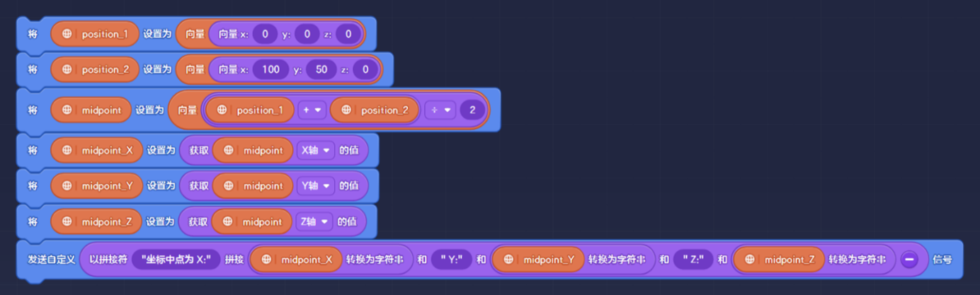Click the y value field containing 50
This screenshot has height=295, width=980.
[x=321, y=69]
